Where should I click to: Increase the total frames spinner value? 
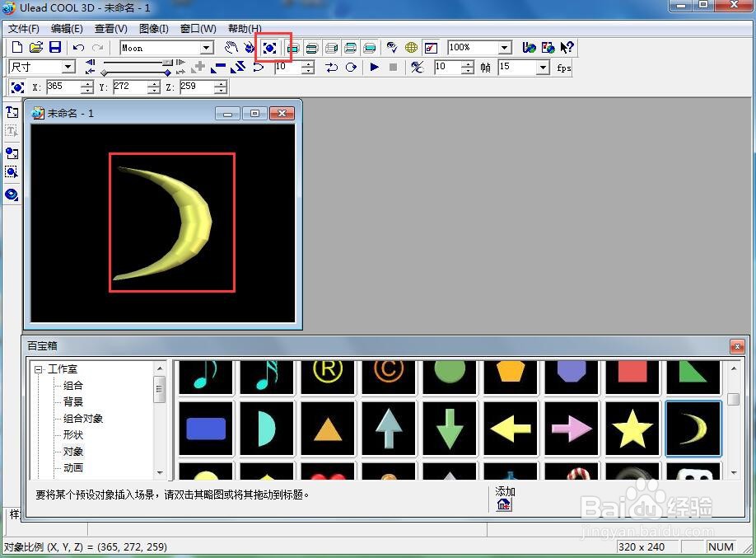(467, 63)
